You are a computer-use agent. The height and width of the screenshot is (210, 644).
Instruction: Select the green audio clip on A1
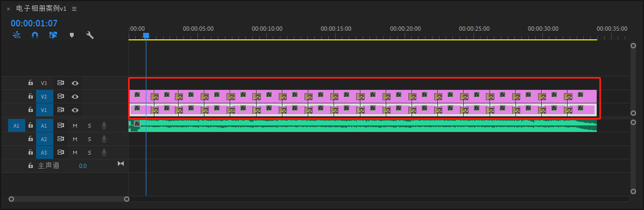[x=363, y=125]
